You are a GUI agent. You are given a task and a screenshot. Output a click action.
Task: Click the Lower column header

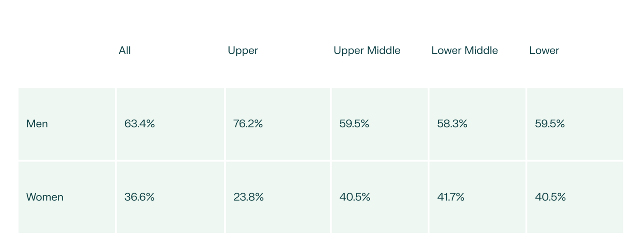pyautogui.click(x=544, y=50)
